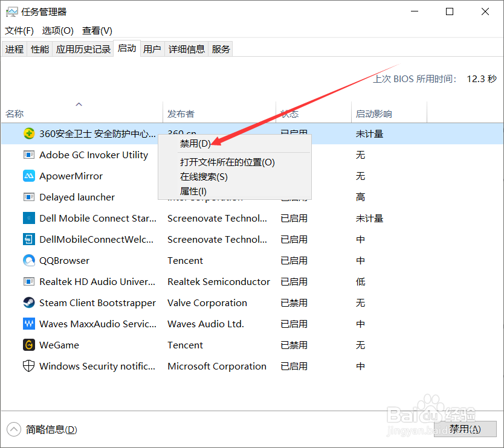The image size is (504, 448).
Task: Open the 选项(O) menu
Action: pyautogui.click(x=58, y=31)
